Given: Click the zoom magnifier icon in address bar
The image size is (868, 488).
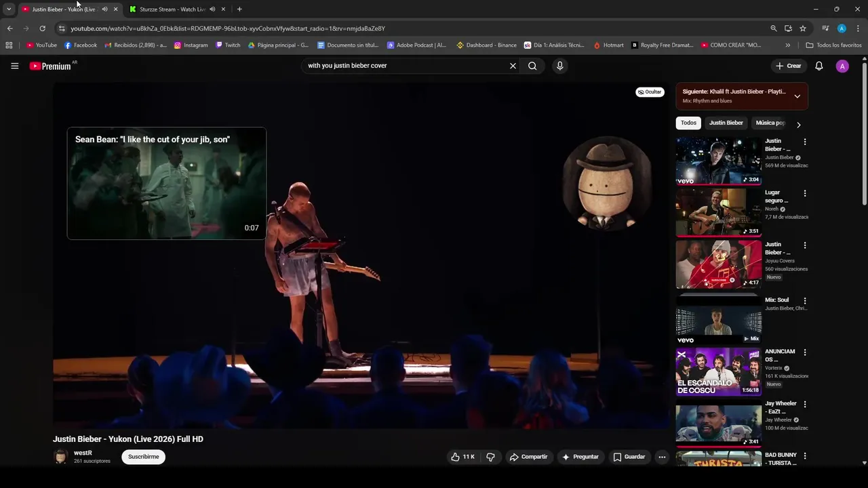Looking at the screenshot, I should [x=774, y=28].
